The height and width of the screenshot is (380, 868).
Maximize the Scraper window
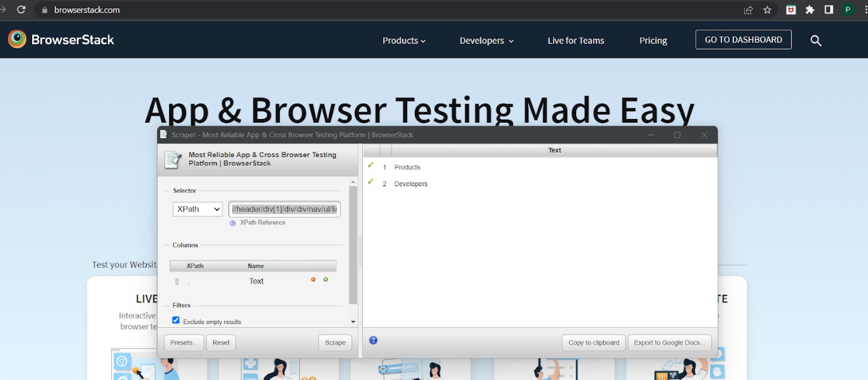click(677, 135)
